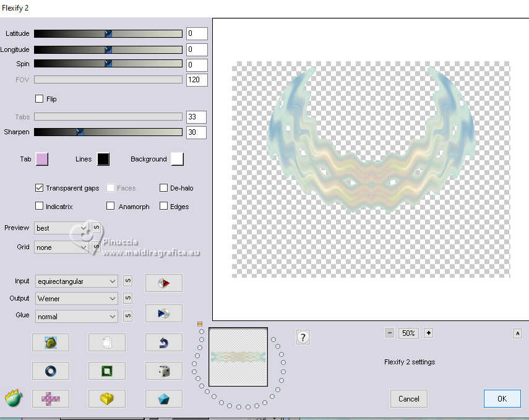Click the Longitude slider track
The image size is (529, 420).
click(x=108, y=49)
